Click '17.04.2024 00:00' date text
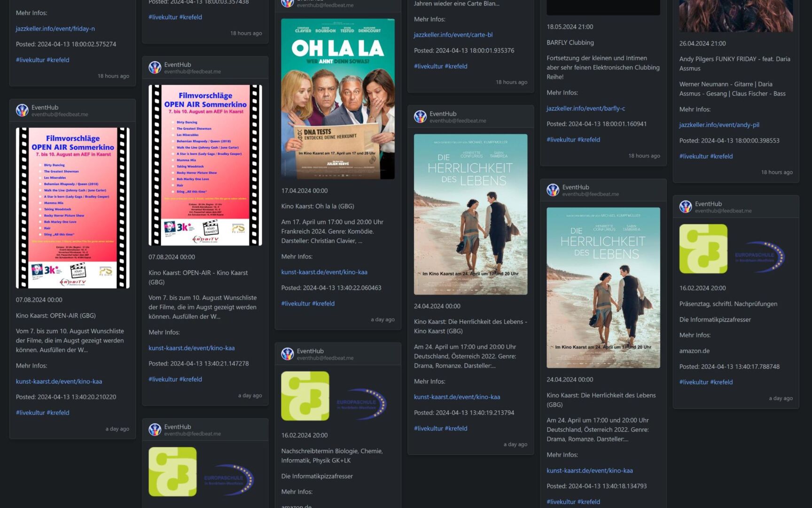The image size is (812, 508). (x=304, y=190)
